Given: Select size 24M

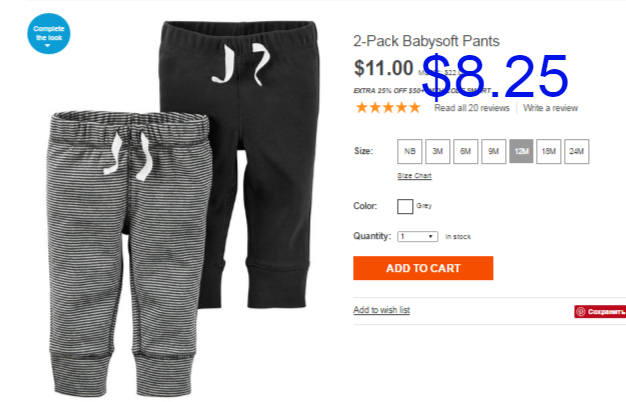Looking at the screenshot, I should pos(576,151).
